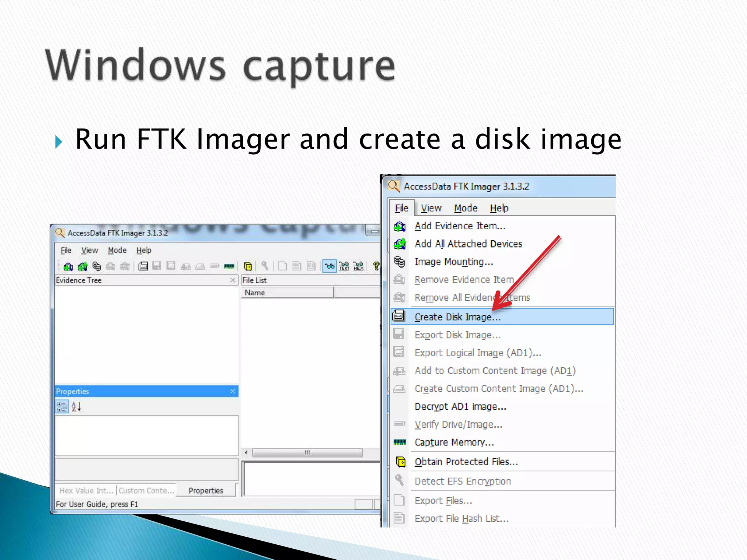The image size is (747, 560).
Task: Click Verify Drive/Image toolbar icon
Action: (214, 266)
